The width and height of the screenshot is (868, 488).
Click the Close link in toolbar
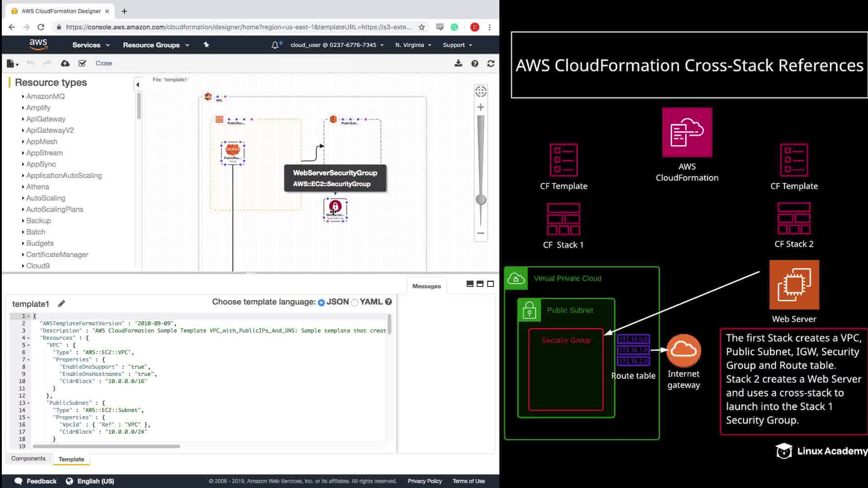click(104, 63)
